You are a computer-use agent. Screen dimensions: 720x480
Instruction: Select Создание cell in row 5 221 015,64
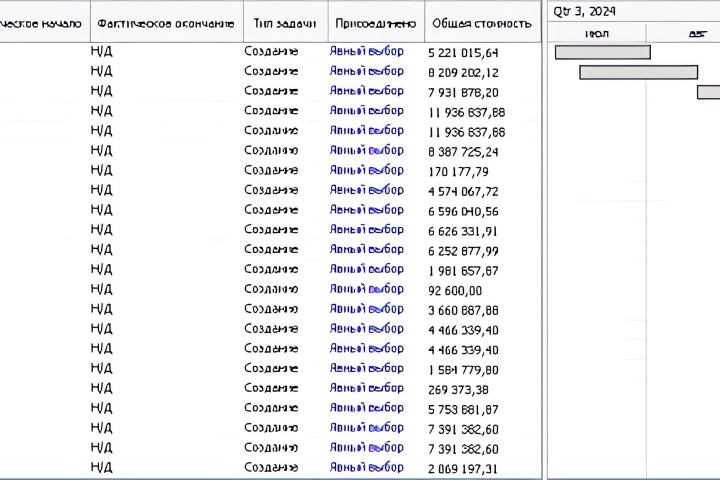271,51
